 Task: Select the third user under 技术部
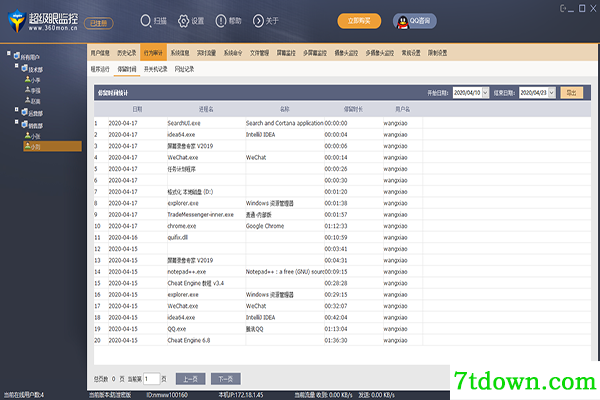click(x=33, y=101)
